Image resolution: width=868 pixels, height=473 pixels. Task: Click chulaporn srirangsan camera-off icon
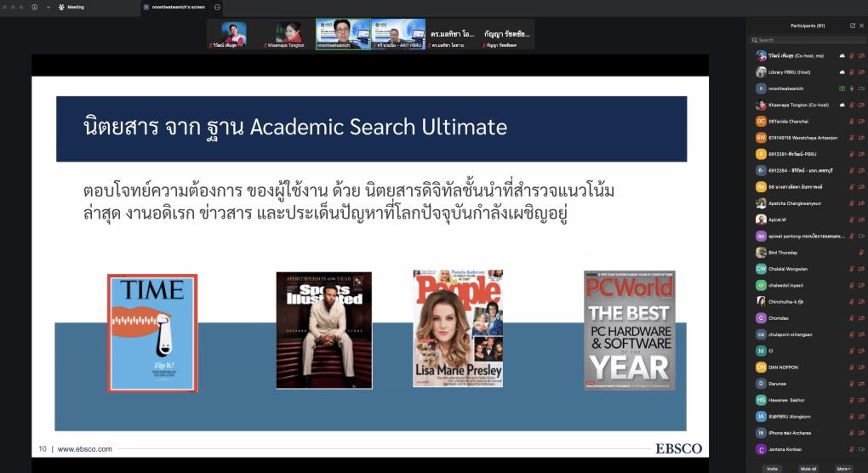click(861, 334)
